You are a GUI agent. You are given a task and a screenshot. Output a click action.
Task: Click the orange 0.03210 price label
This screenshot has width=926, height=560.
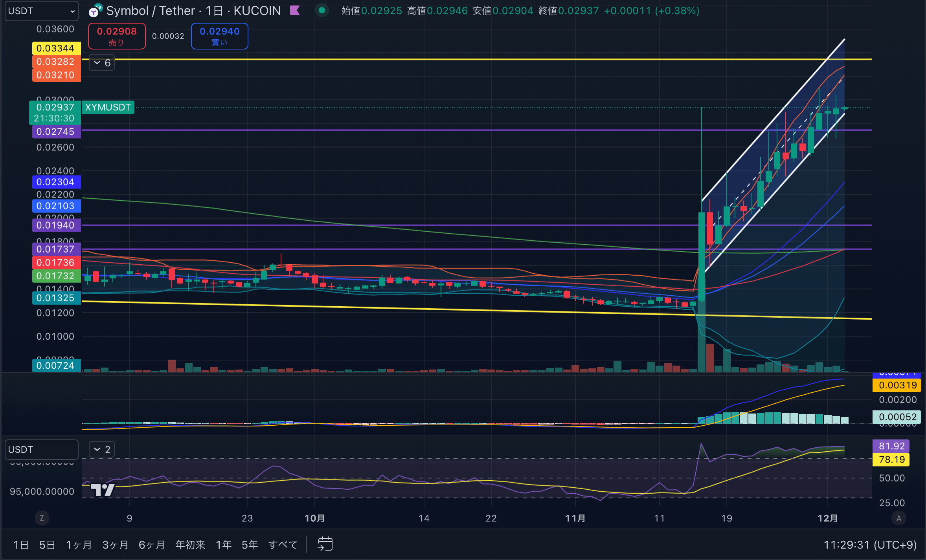pos(56,75)
